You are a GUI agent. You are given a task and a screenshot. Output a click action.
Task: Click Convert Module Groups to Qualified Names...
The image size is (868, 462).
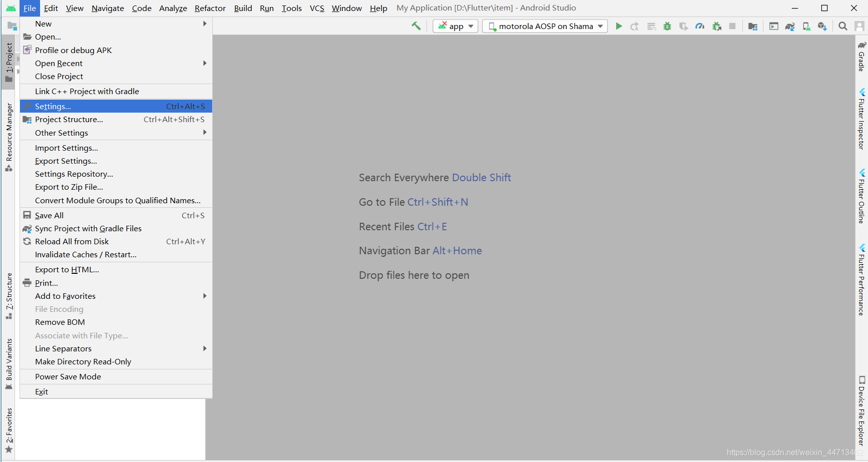[x=116, y=200]
